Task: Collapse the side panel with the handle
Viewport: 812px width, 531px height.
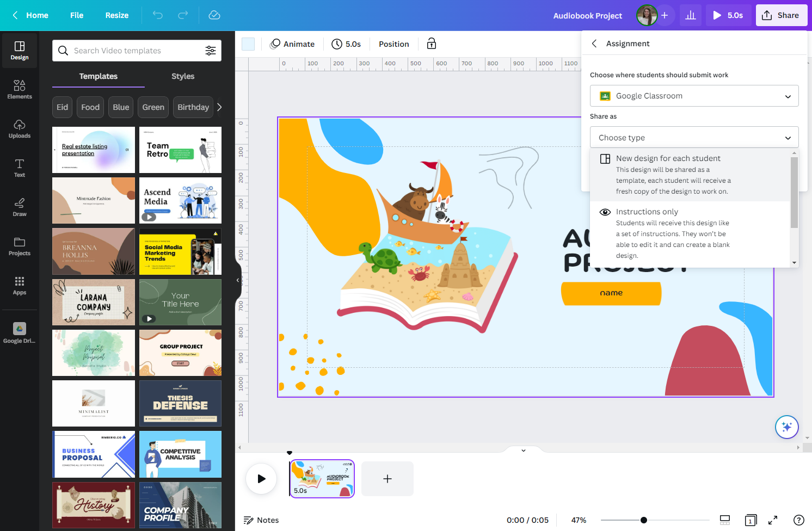Action: [x=238, y=280]
